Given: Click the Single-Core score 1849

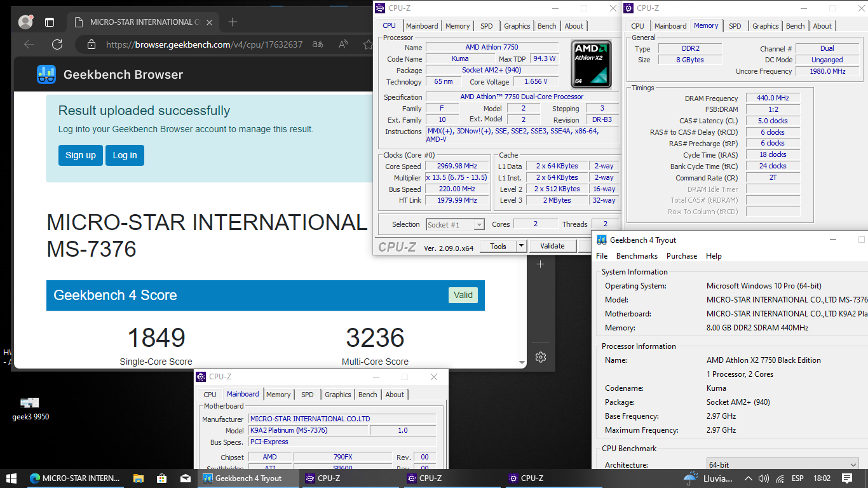Looking at the screenshot, I should (x=156, y=337).
